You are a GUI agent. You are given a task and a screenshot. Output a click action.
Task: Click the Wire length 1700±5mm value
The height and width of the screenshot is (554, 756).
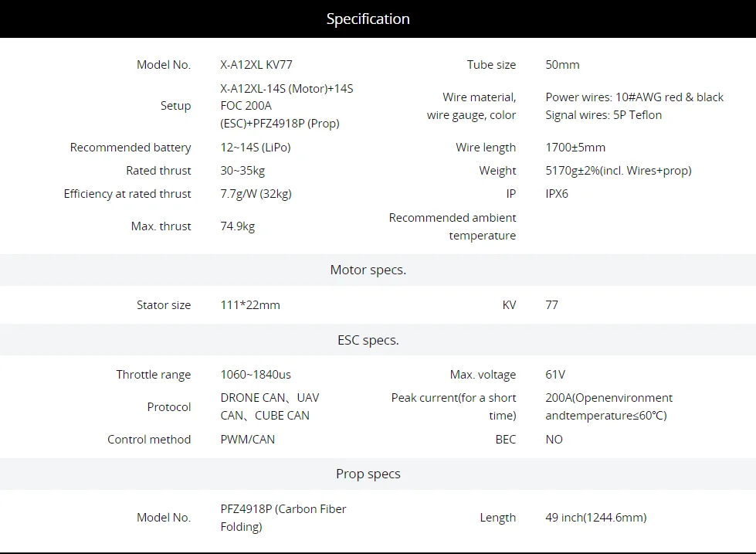[575, 147]
